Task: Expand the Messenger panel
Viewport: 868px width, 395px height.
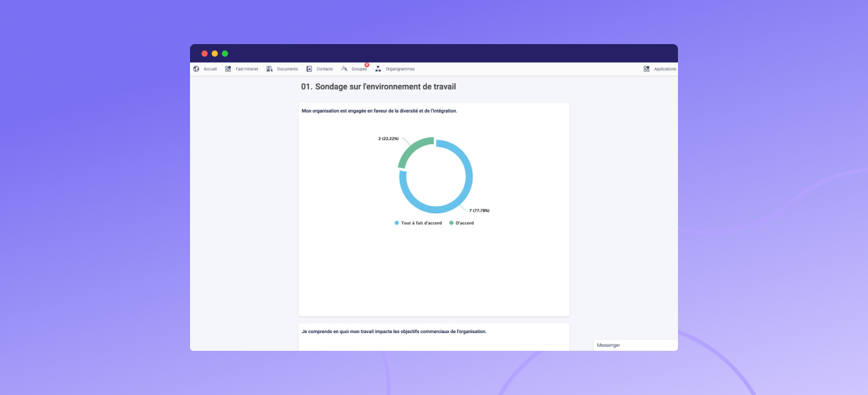Action: [x=635, y=345]
